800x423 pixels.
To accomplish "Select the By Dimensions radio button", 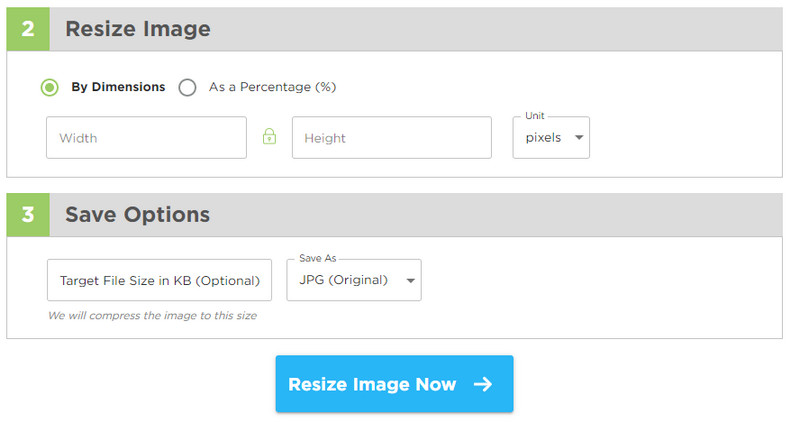I will pos(49,87).
